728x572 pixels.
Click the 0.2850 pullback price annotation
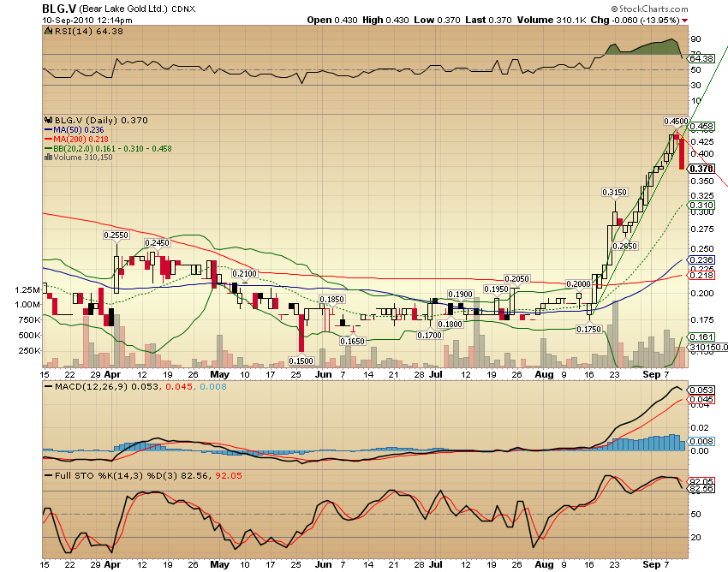tap(624, 246)
